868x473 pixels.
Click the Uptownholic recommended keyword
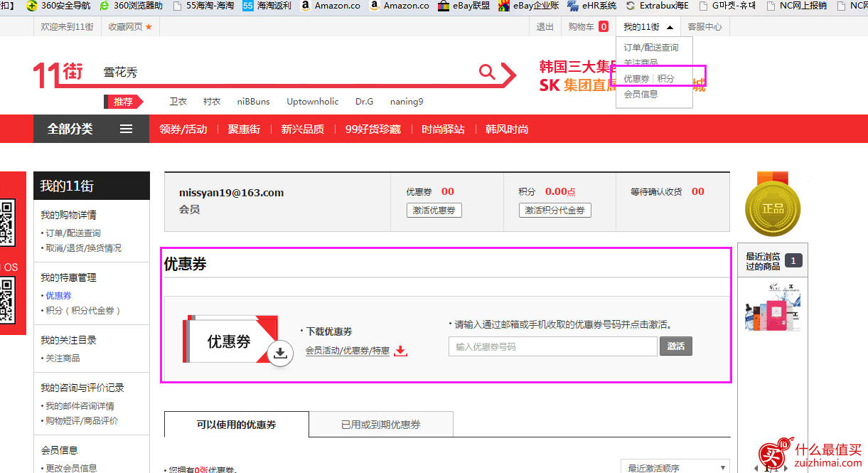click(313, 102)
